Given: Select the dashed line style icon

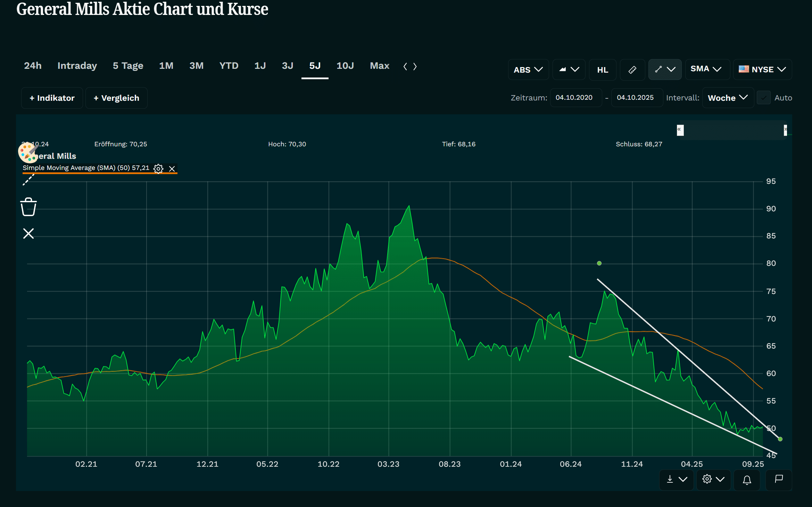Looking at the screenshot, I should coord(28,180).
